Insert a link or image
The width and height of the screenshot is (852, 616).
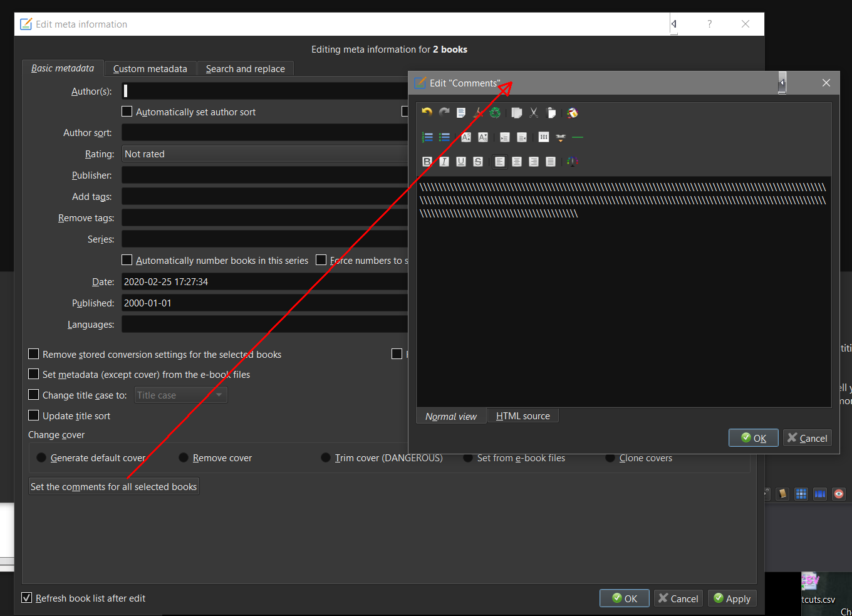point(561,137)
